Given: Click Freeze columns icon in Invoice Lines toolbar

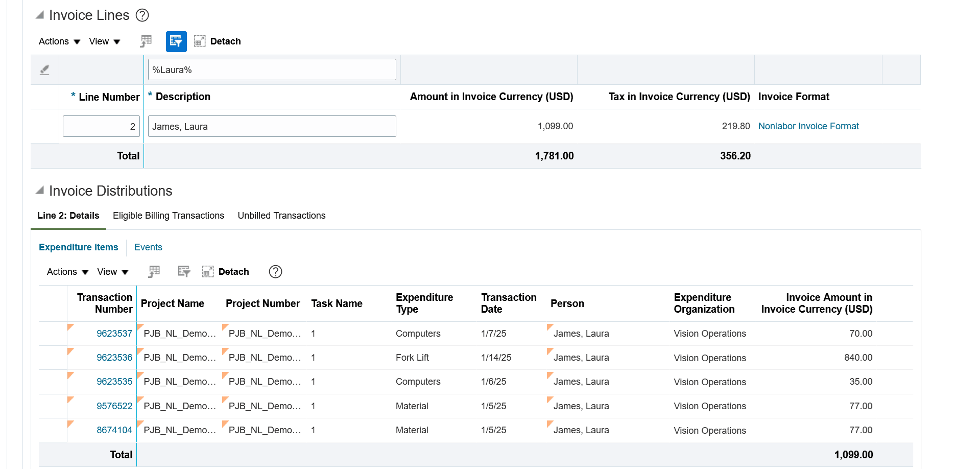Looking at the screenshot, I should pyautogui.click(x=146, y=41).
